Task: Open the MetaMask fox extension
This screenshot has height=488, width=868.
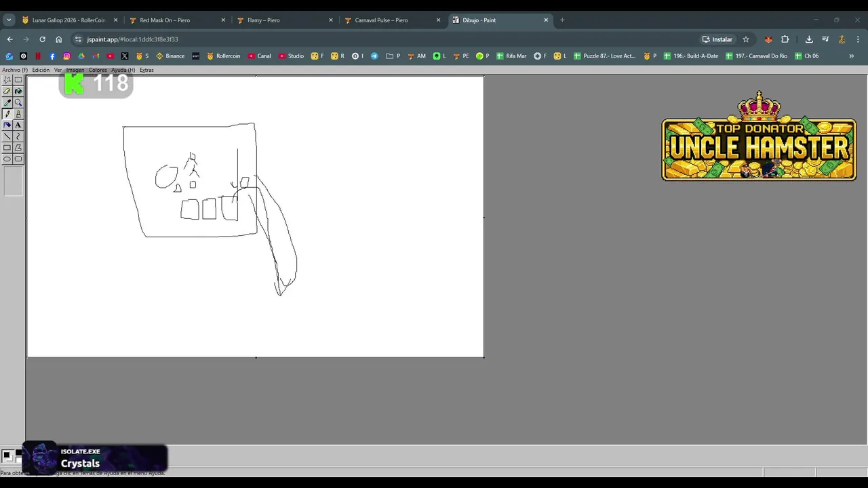Action: click(x=768, y=39)
